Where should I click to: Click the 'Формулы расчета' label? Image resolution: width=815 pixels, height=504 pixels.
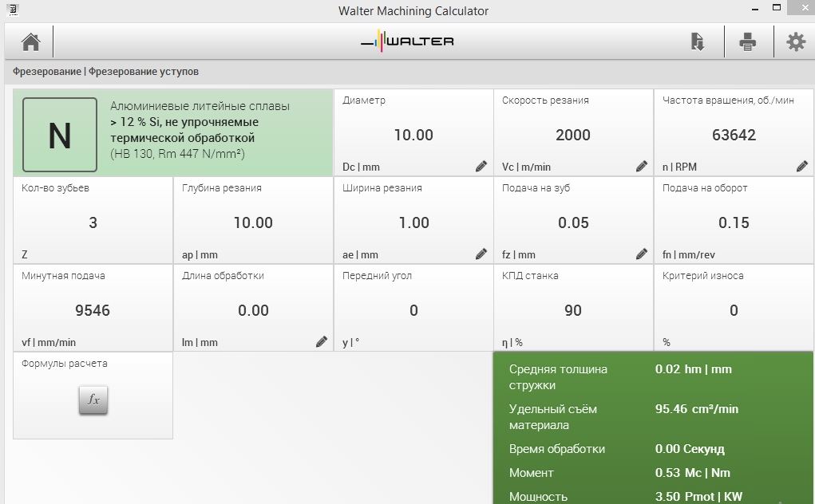(65, 364)
